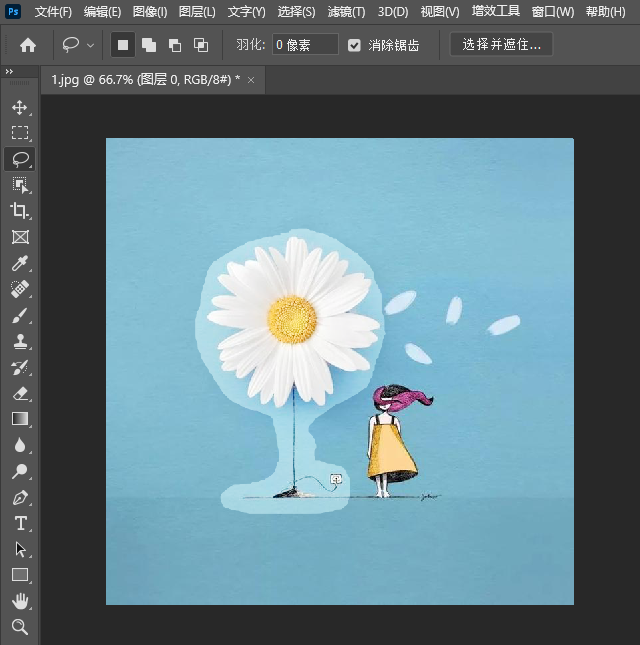Select the Eraser tool
The width and height of the screenshot is (640, 645).
pos(20,394)
